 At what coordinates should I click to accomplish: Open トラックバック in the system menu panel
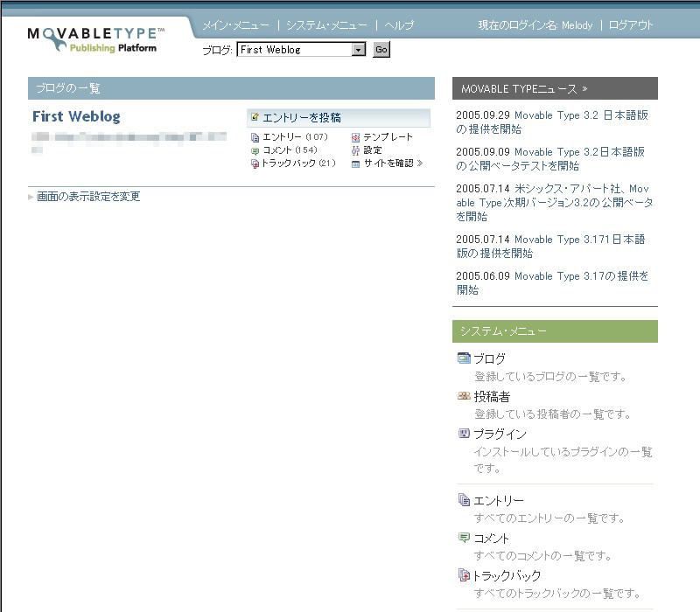pos(507,575)
